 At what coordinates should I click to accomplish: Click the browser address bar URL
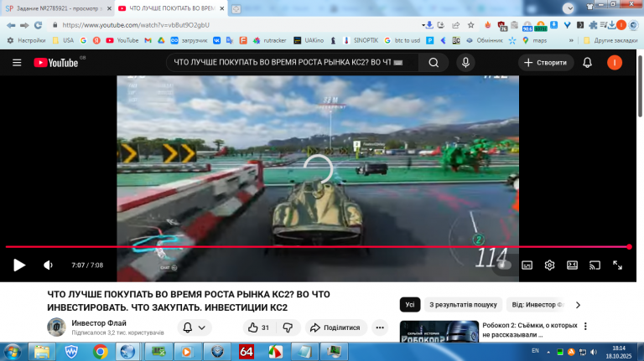point(136,25)
